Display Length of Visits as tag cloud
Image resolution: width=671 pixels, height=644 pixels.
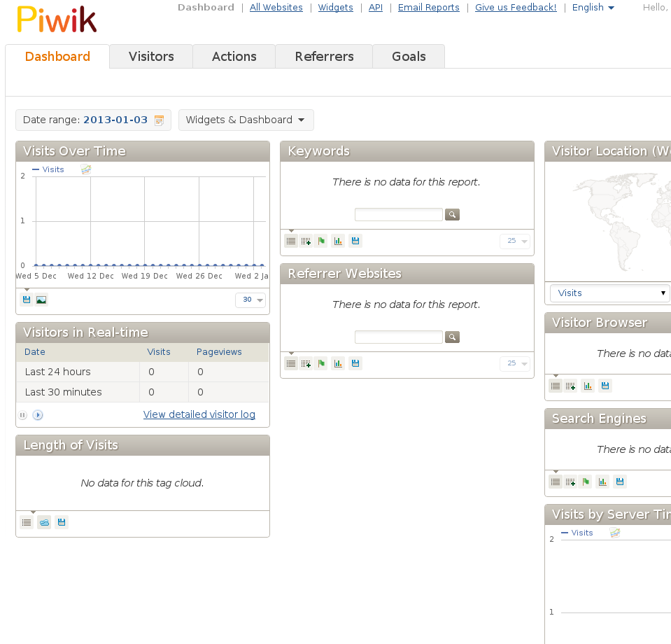pos(44,522)
